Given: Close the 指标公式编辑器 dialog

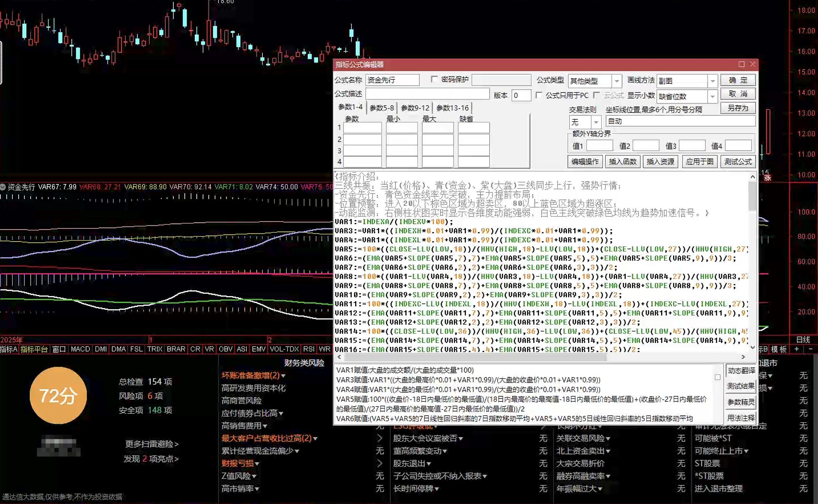Looking at the screenshot, I should pos(753,64).
